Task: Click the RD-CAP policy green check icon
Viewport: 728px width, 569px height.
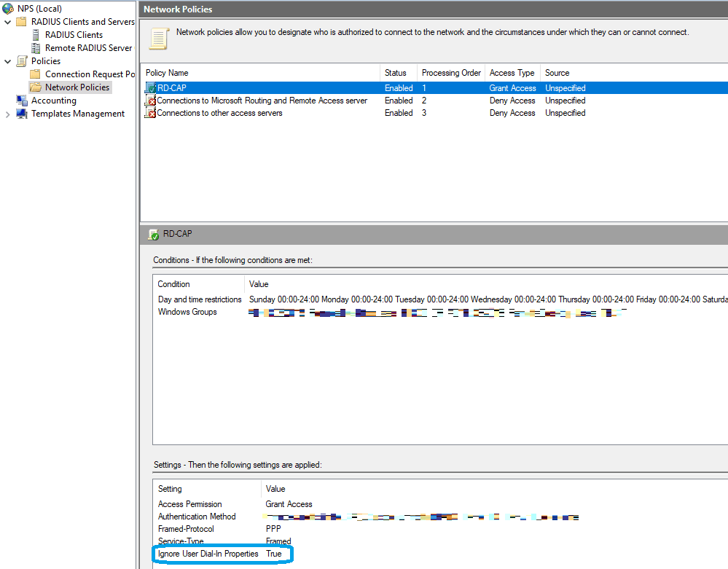Action: [151, 88]
